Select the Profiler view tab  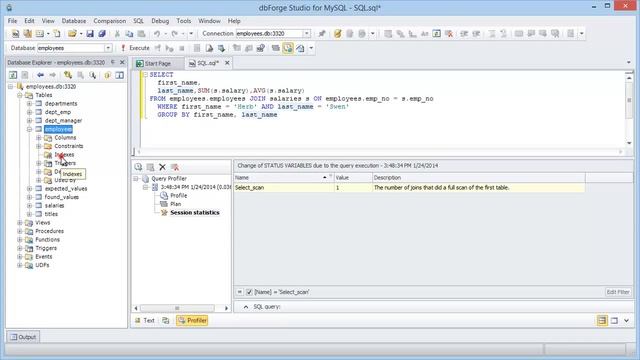tap(192, 321)
